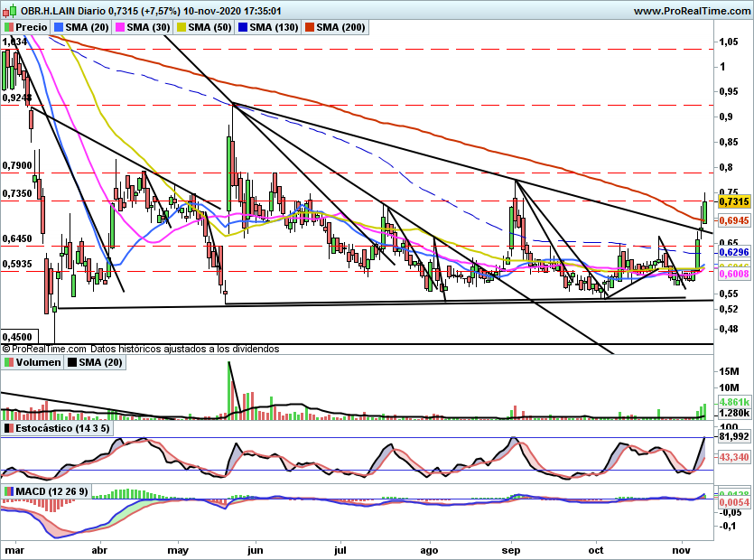Click the yellow 0,7315 current price tag

(734, 201)
